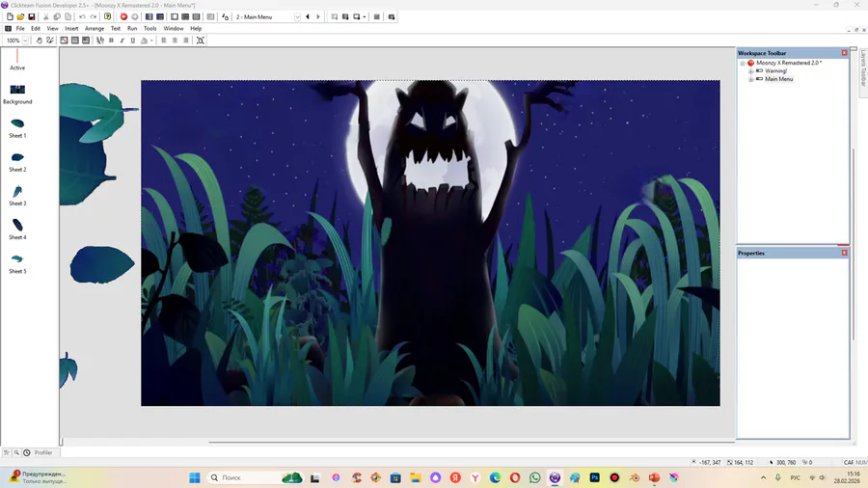Select the Sheet 1 object

17,128
